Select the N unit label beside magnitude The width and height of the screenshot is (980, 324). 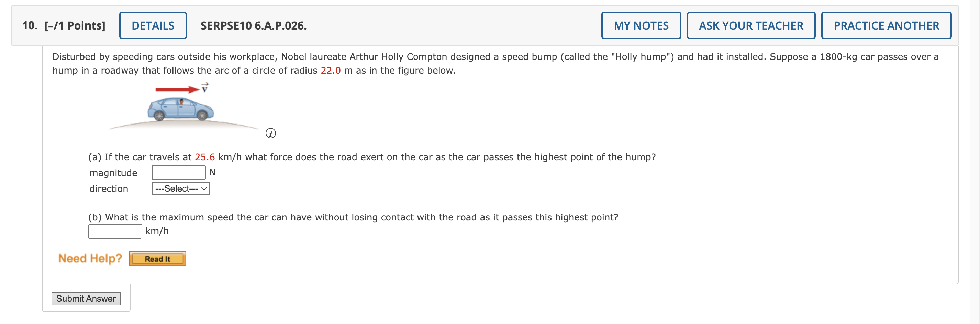pyautogui.click(x=212, y=172)
